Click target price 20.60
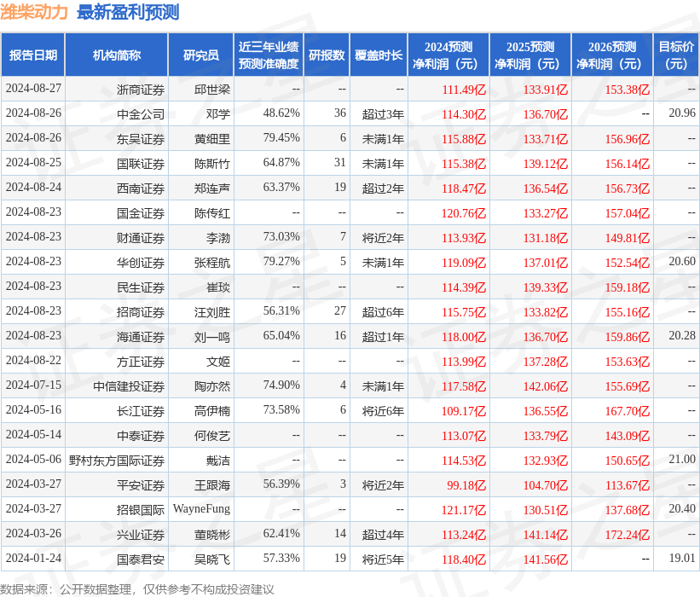Screen dimensions: 700x597 [x=682, y=261]
